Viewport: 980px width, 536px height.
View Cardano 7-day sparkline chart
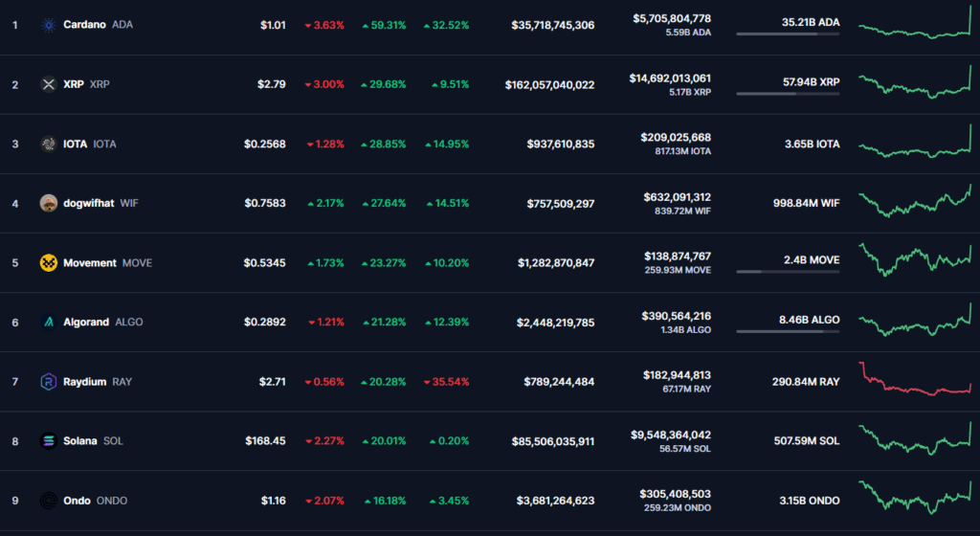click(915, 22)
